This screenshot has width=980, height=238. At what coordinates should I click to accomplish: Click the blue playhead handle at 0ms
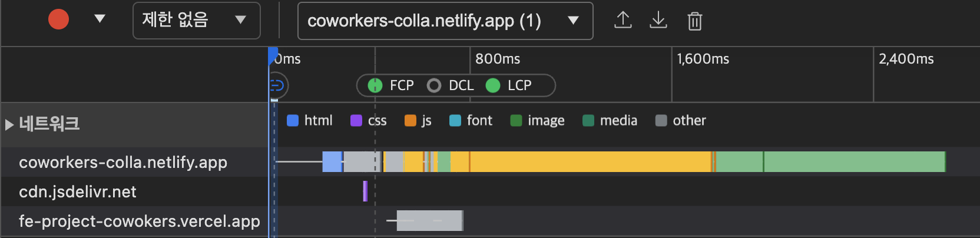click(273, 55)
